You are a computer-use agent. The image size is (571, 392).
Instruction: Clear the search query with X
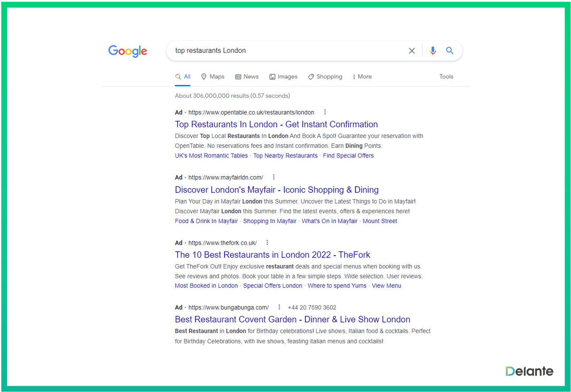(412, 51)
